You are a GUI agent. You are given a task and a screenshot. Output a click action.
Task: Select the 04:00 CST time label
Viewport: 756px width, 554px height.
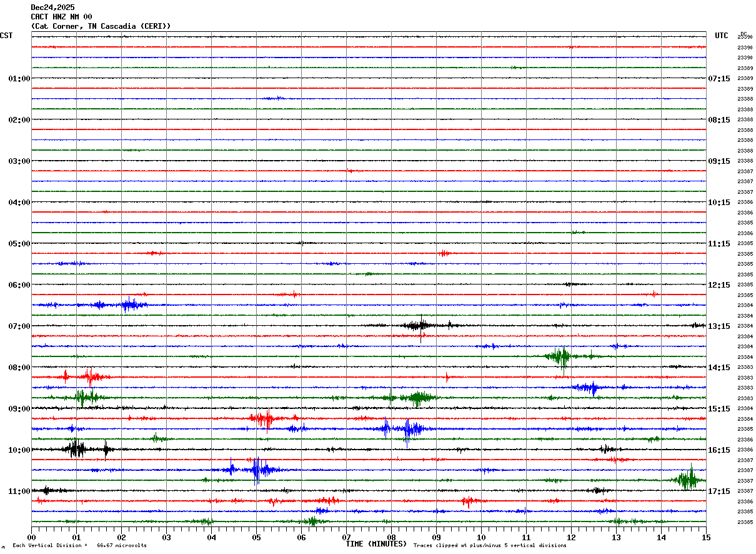(19, 203)
